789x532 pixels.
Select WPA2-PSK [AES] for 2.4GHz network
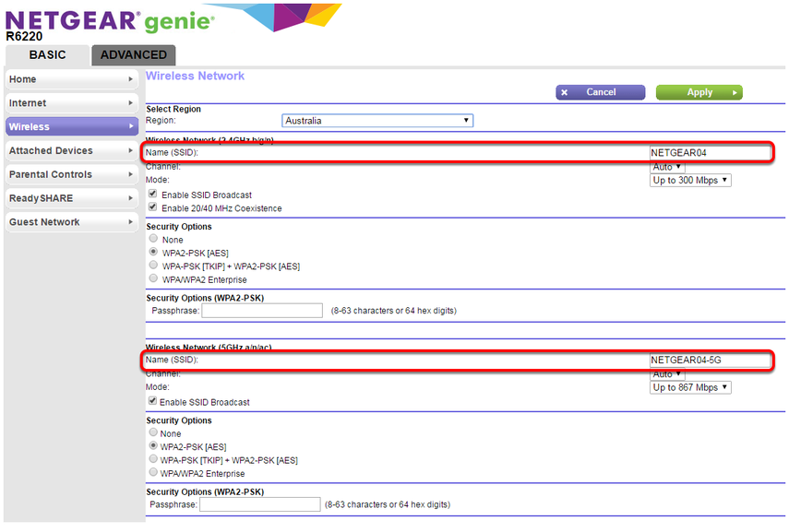click(x=153, y=252)
